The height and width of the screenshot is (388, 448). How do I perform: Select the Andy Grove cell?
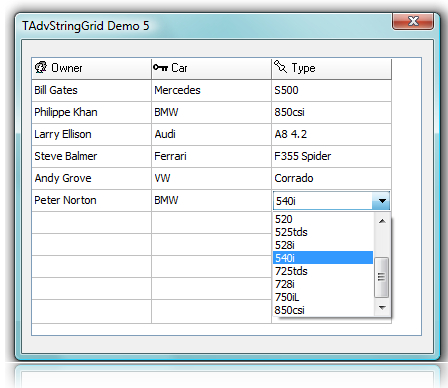[x=91, y=178]
